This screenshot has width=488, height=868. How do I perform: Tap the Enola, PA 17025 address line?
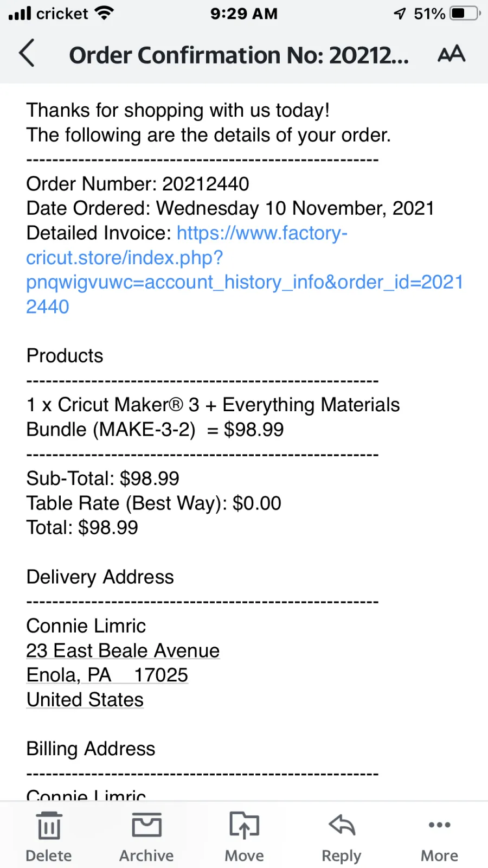[107, 675]
